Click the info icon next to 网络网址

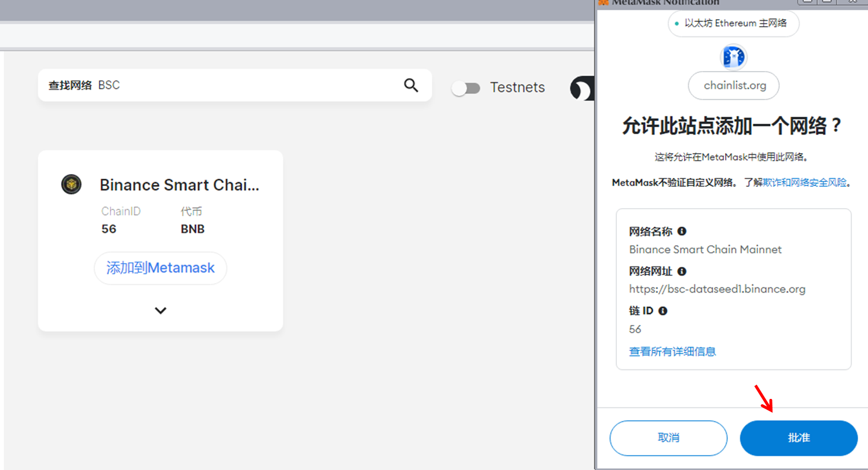(x=682, y=271)
